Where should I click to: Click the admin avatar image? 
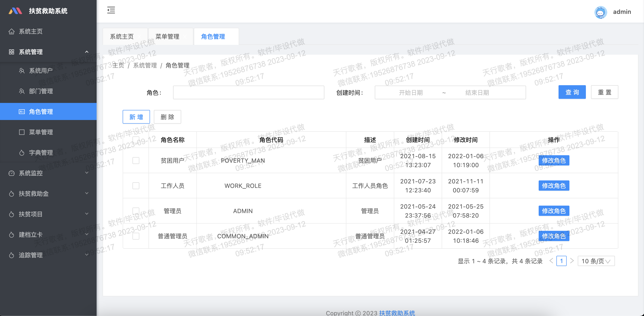coord(600,12)
